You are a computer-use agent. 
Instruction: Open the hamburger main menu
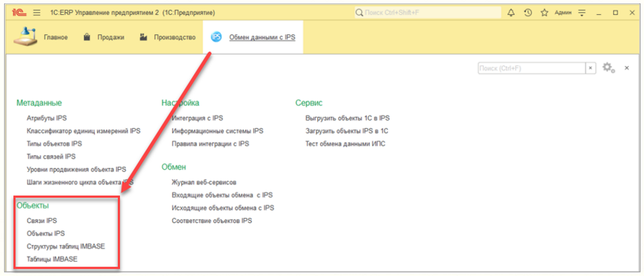point(36,13)
